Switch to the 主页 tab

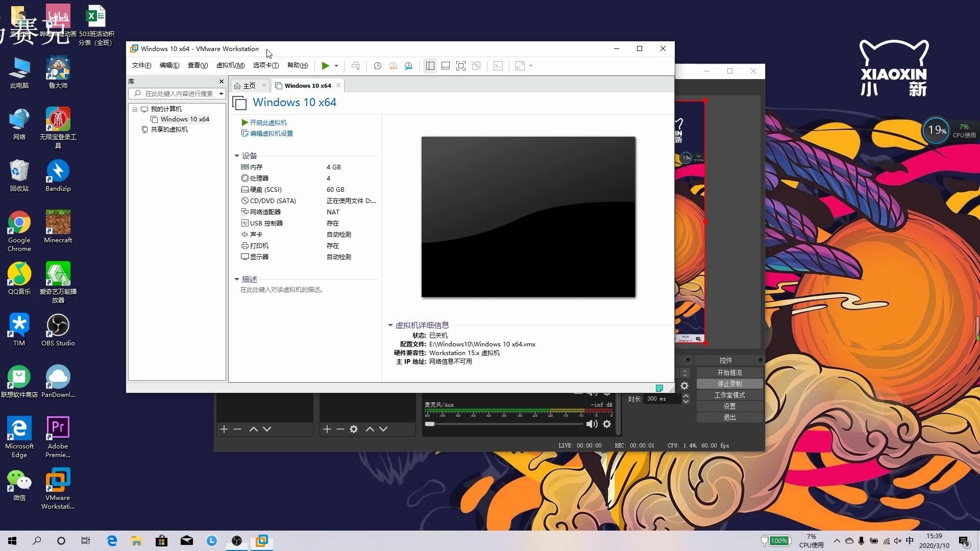[249, 85]
